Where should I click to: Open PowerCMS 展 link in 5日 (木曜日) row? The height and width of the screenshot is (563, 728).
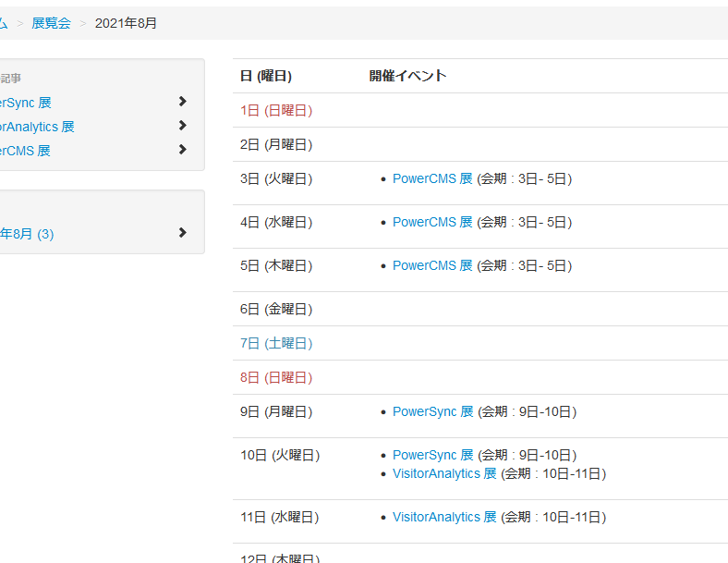tap(432, 265)
